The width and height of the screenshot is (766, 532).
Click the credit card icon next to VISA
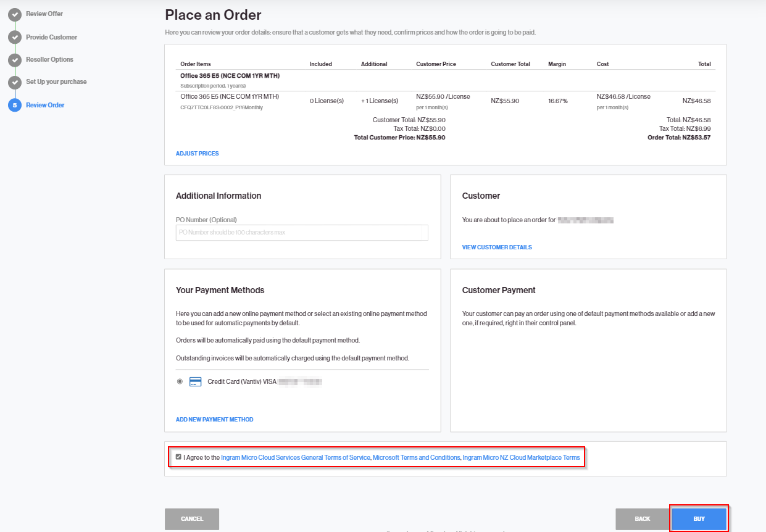pyautogui.click(x=196, y=382)
